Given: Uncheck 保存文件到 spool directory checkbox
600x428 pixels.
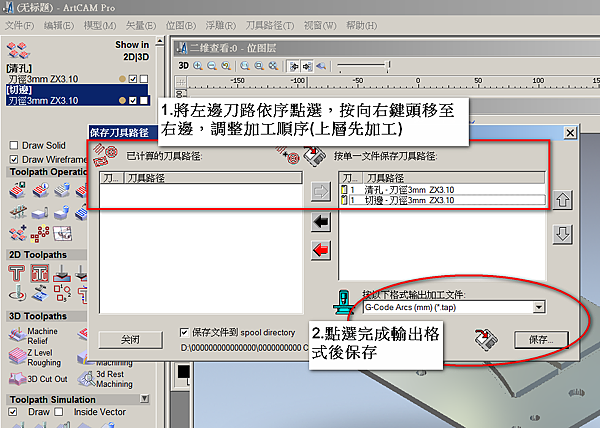Looking at the screenshot, I should (184, 332).
